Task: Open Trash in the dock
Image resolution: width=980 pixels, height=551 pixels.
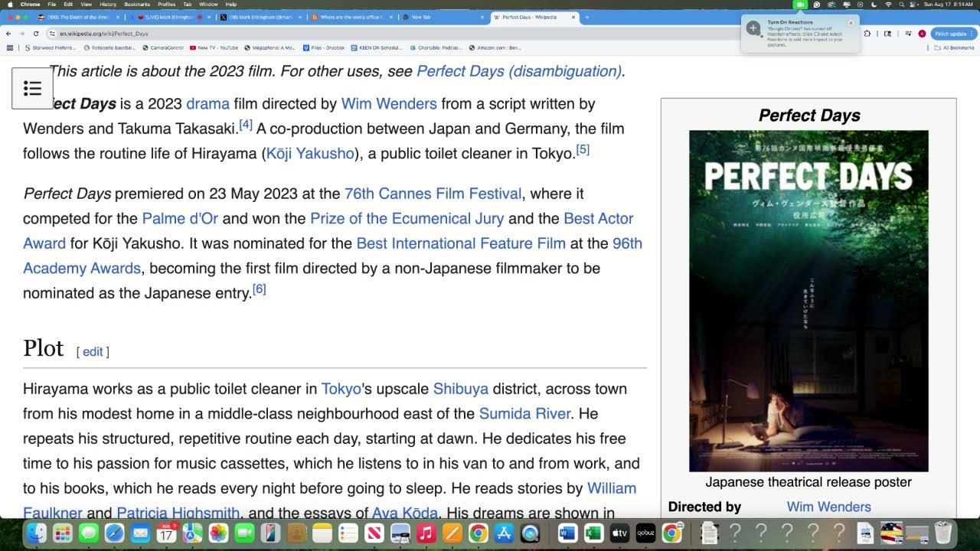Action: click(x=943, y=533)
